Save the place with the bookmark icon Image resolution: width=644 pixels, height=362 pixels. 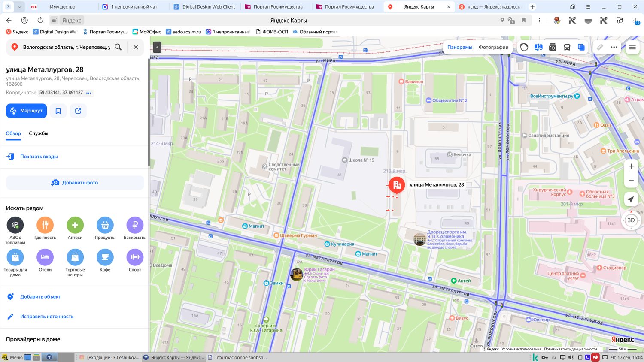coord(58,111)
